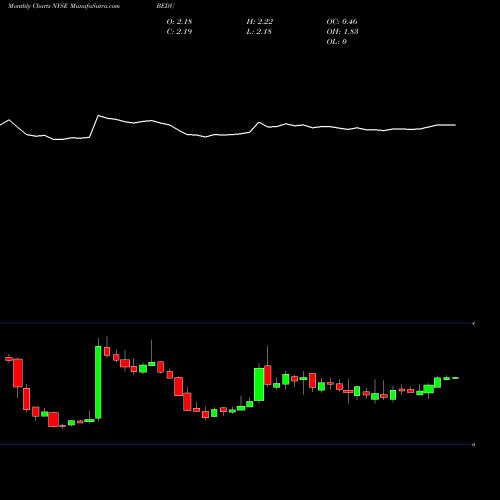Viewport: 500px width, 500px height.
Task: Select the high value 'H: 2.22'
Action: tap(260, 22)
